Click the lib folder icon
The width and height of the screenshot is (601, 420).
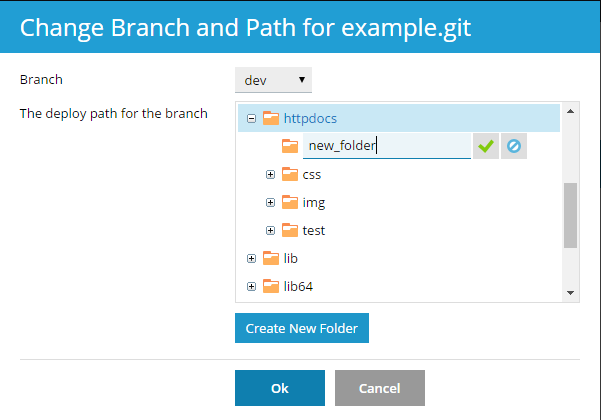tap(271, 258)
